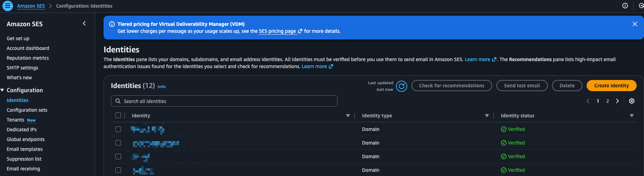
Task: Collapse the Amazon SES sidebar
Action: [x=84, y=23]
